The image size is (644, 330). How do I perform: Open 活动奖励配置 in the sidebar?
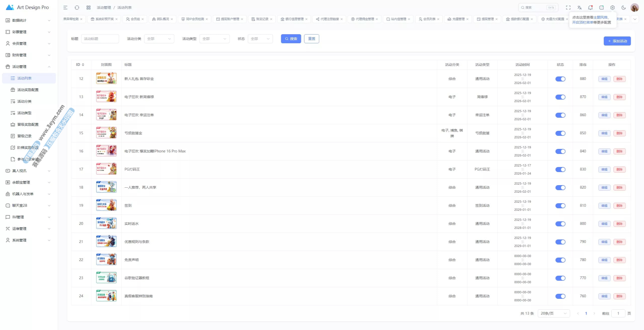[28, 90]
